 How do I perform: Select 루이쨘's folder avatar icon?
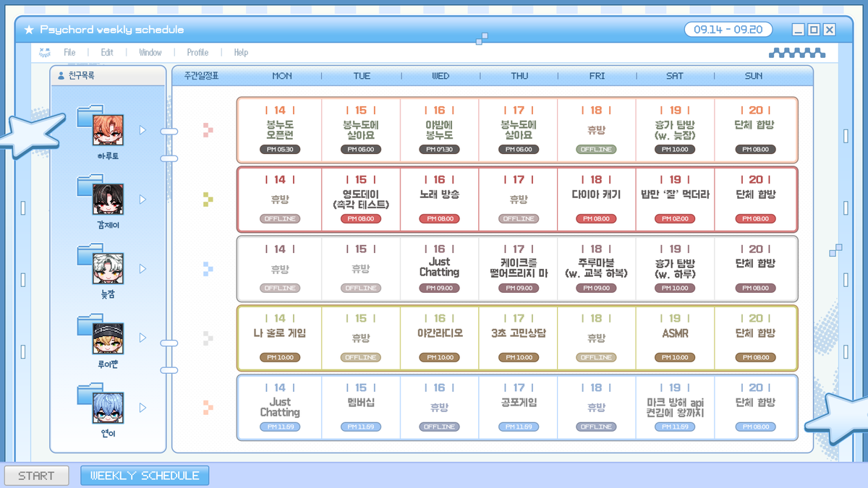pyautogui.click(x=101, y=334)
